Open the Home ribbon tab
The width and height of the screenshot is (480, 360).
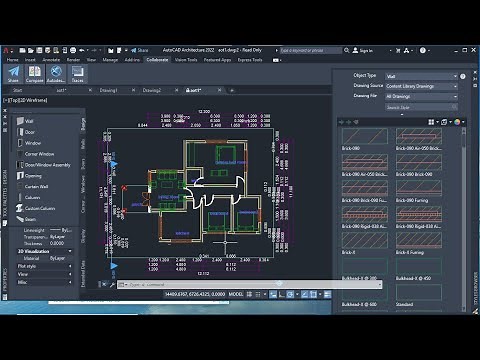(13, 60)
